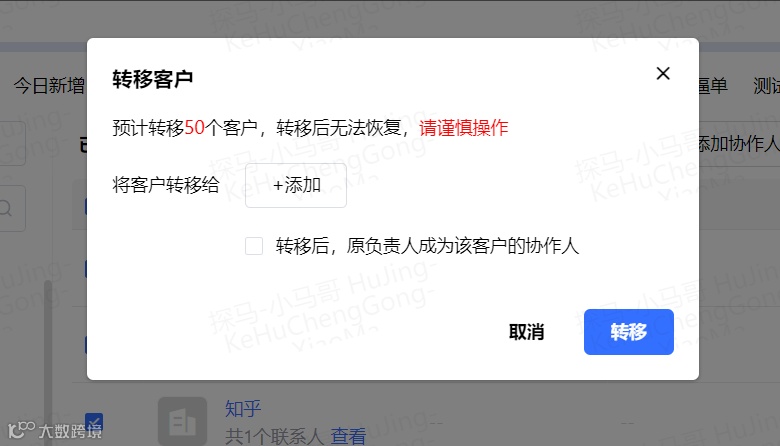Open the partially visible 逼单 tab
Screen dimensions: 780x446
[x=712, y=86]
